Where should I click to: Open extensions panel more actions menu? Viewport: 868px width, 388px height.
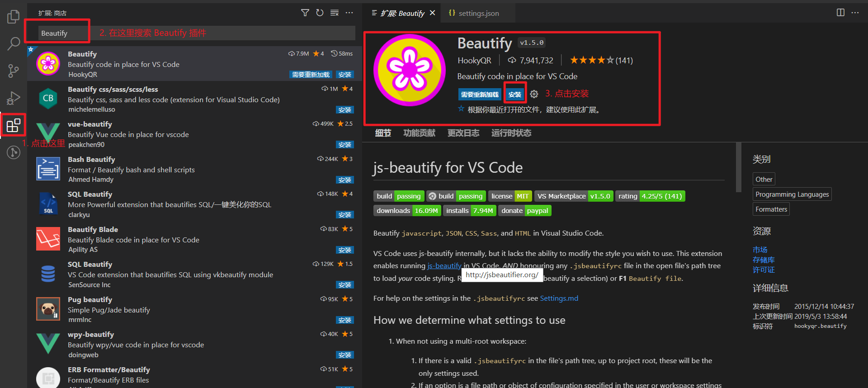point(349,13)
